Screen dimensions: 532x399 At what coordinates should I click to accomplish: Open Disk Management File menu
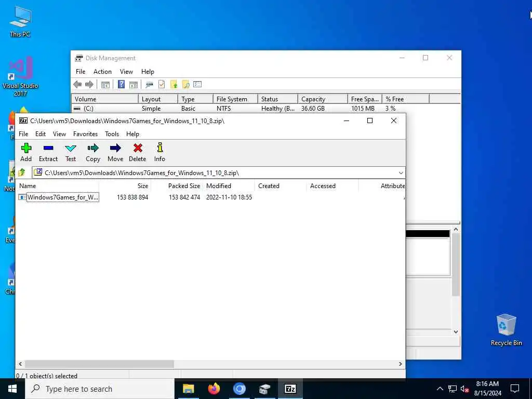[81, 72]
